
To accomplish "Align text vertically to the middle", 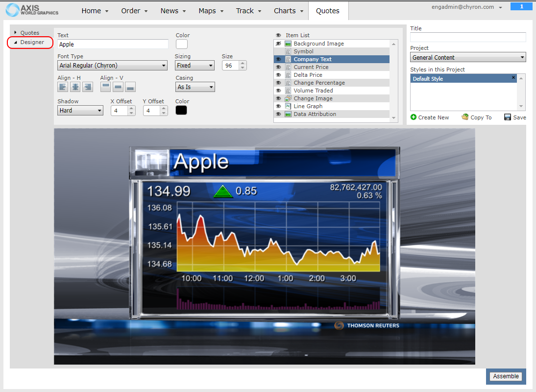I will [x=118, y=87].
